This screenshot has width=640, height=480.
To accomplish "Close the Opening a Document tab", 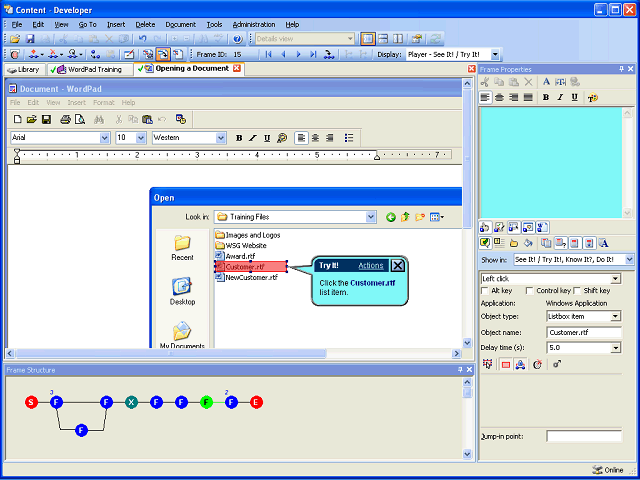I will (236, 68).
